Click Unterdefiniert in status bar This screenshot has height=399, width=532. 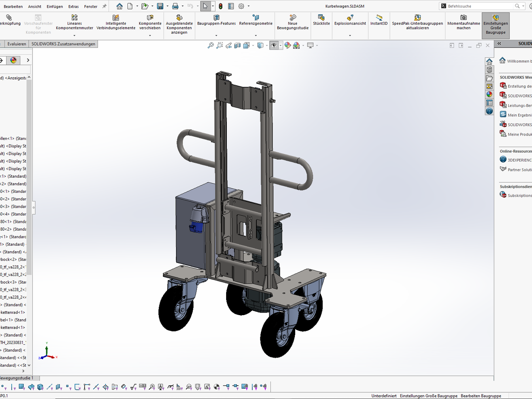point(384,396)
